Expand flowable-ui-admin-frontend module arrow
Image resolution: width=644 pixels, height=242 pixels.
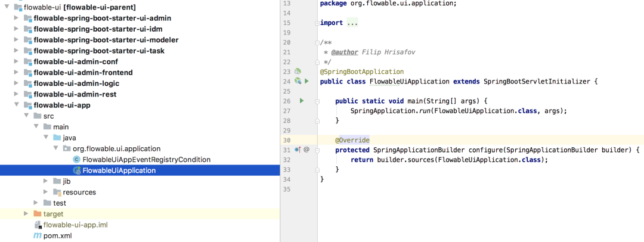click(16, 72)
